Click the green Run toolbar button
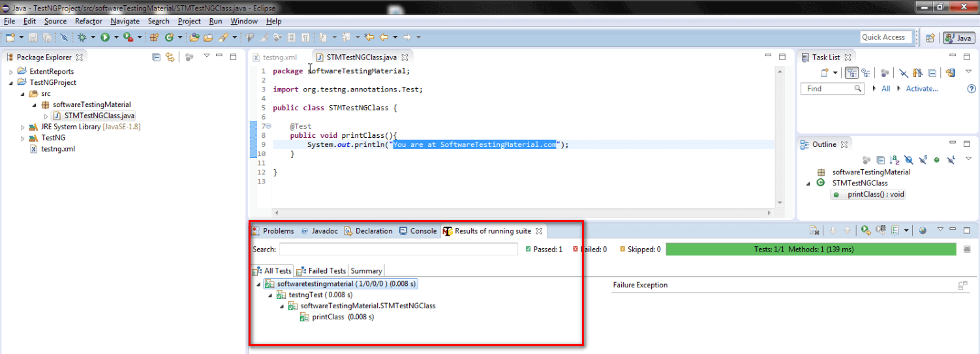 (105, 37)
